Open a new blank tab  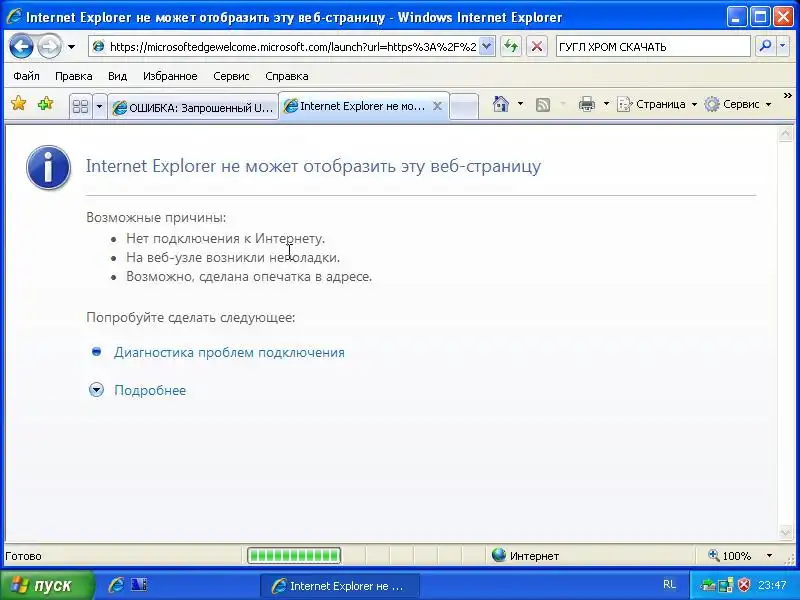tap(464, 106)
